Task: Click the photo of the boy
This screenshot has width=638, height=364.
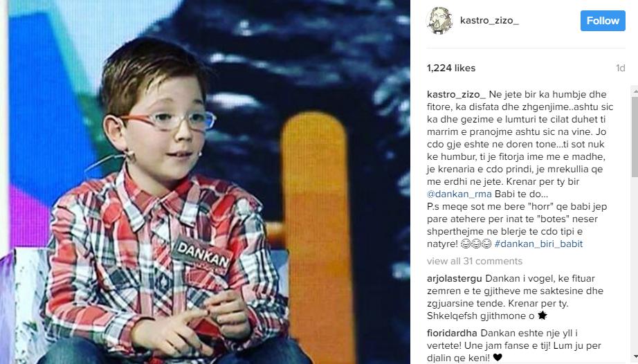Action: [x=205, y=182]
